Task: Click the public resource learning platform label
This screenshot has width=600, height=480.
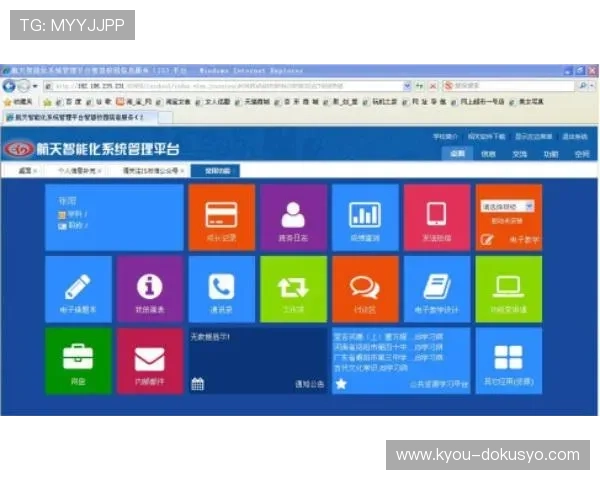Action: (439, 384)
